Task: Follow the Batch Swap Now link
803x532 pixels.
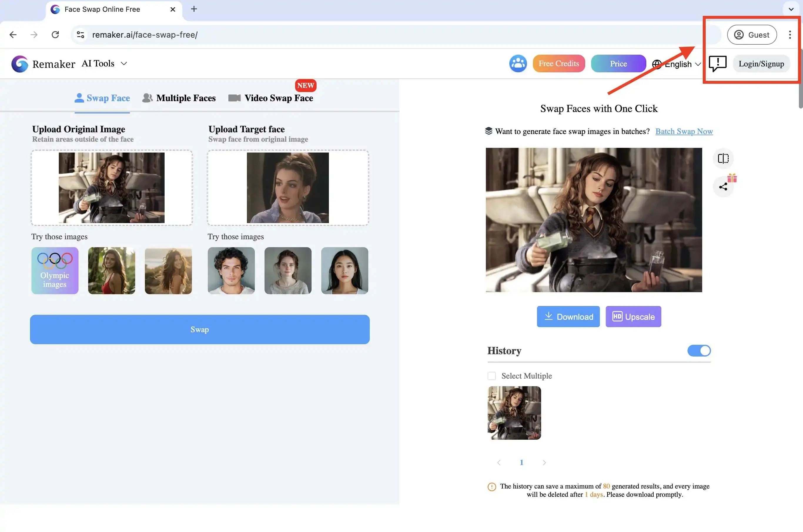Action: (684, 131)
